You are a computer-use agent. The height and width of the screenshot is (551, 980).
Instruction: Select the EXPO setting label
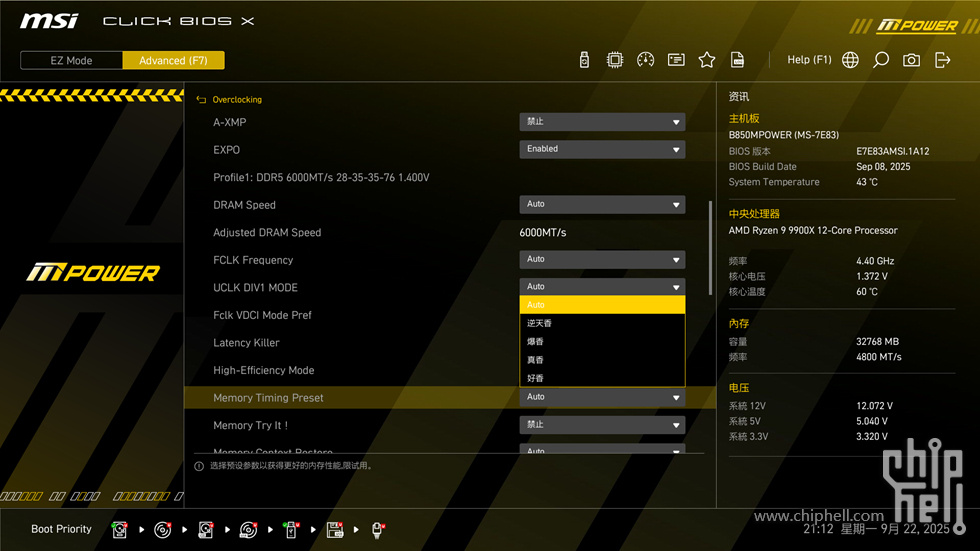click(x=226, y=150)
